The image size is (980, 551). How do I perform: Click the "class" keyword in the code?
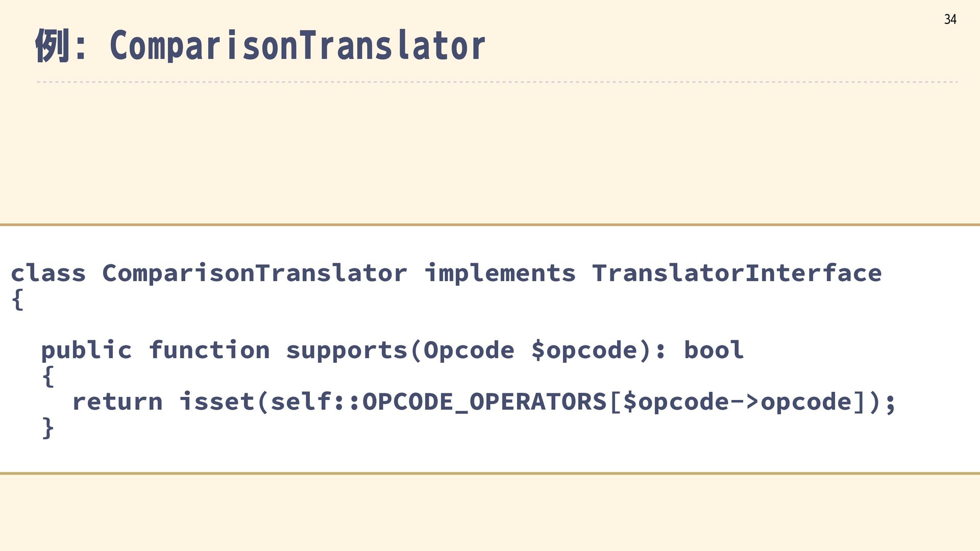coord(48,273)
